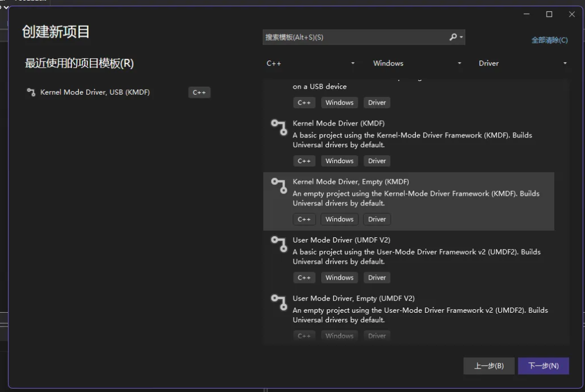585x392 pixels.
Task: Click the Kernel Mode Driver (KMDF) template icon
Action: point(279,128)
